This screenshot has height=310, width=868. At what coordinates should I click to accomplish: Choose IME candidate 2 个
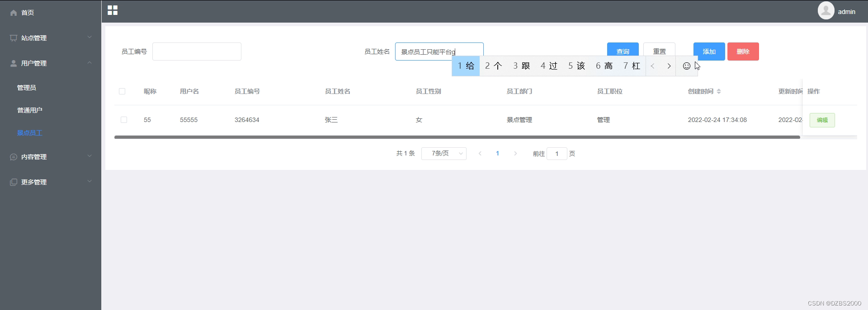pyautogui.click(x=494, y=66)
